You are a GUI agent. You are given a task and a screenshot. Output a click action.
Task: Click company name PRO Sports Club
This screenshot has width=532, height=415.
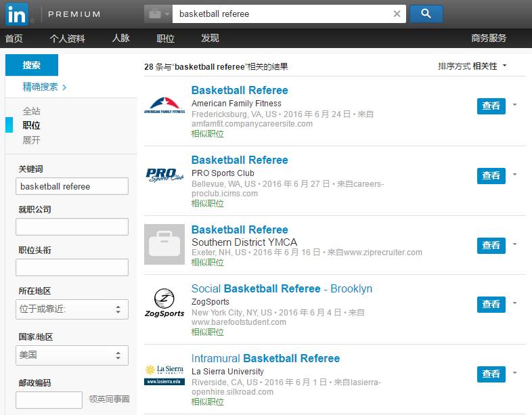pyautogui.click(x=223, y=173)
